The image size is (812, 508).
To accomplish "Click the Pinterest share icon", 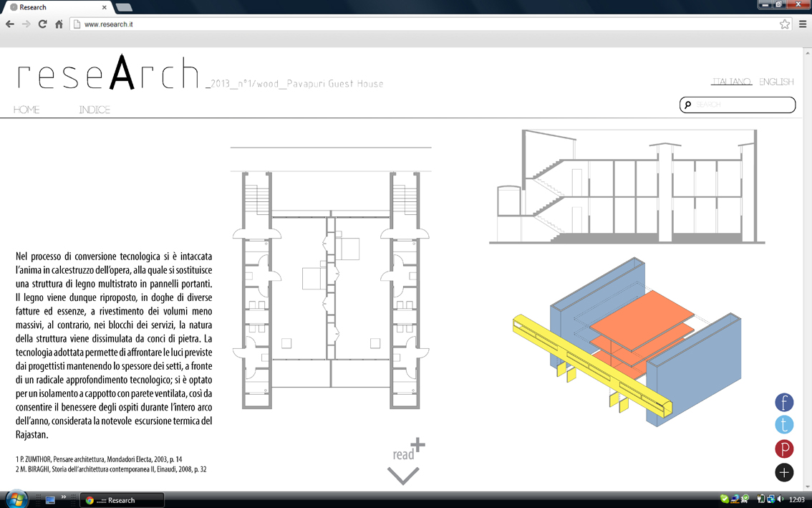I will (x=784, y=449).
